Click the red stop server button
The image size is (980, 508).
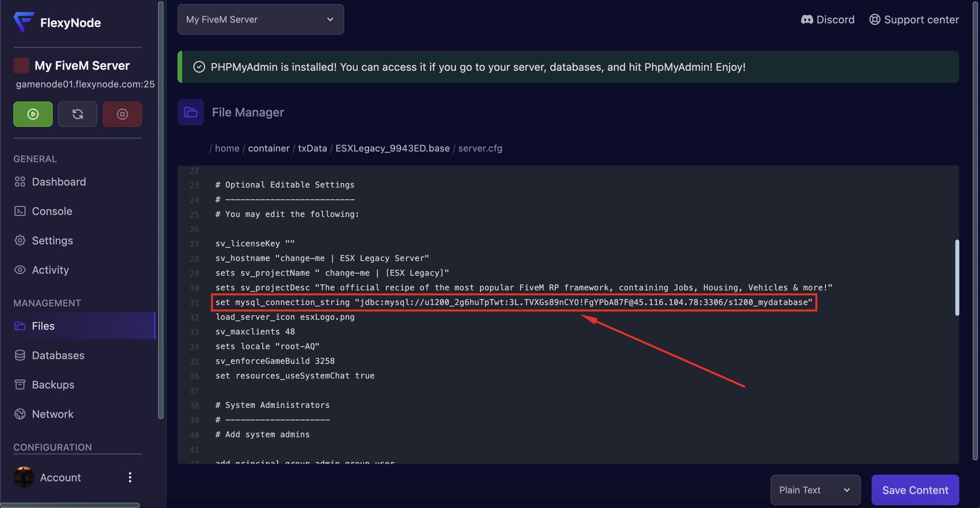pos(122,114)
